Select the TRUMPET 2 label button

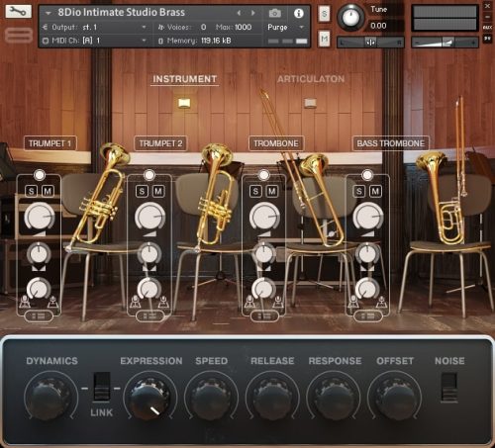[160, 143]
